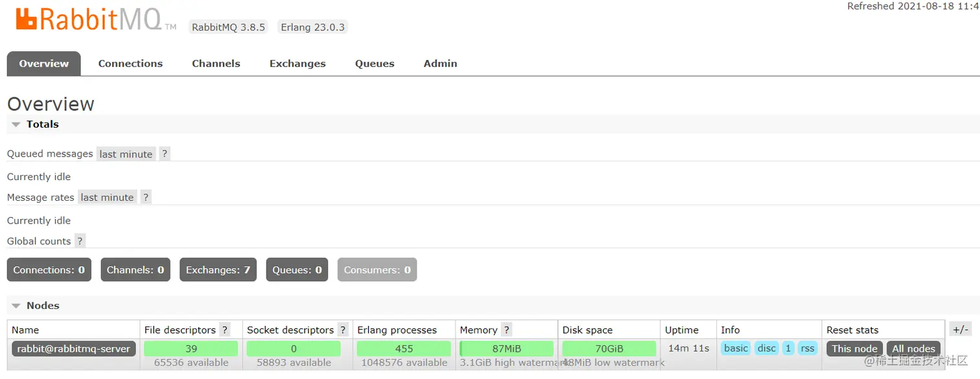
Task: Open help for Socket descriptors
Action: 343,330
